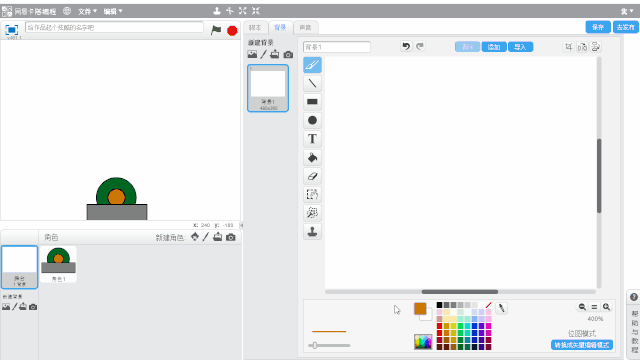
Task: Start the project with green flag
Action: tap(216, 30)
